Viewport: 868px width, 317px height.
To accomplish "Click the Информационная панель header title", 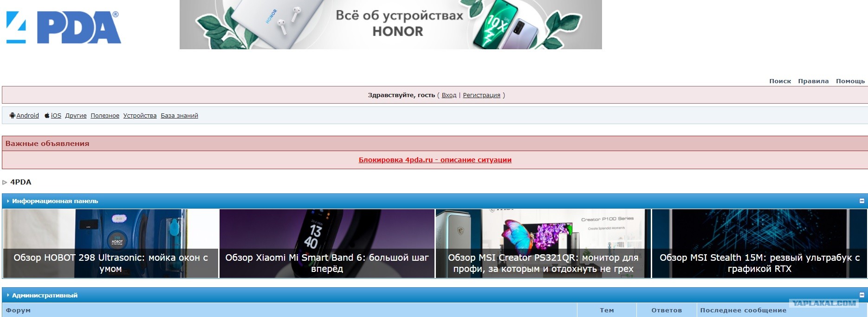I will (55, 201).
